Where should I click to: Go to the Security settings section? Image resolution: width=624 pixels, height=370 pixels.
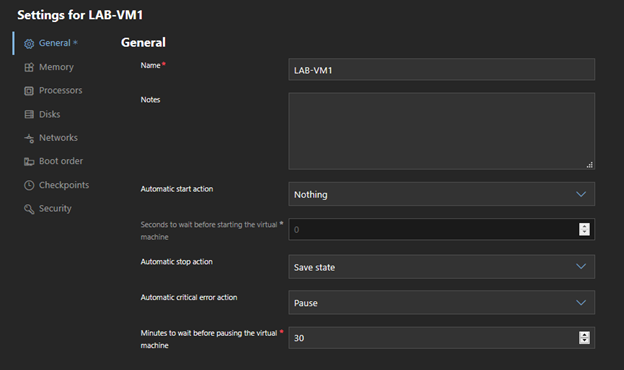(x=55, y=208)
